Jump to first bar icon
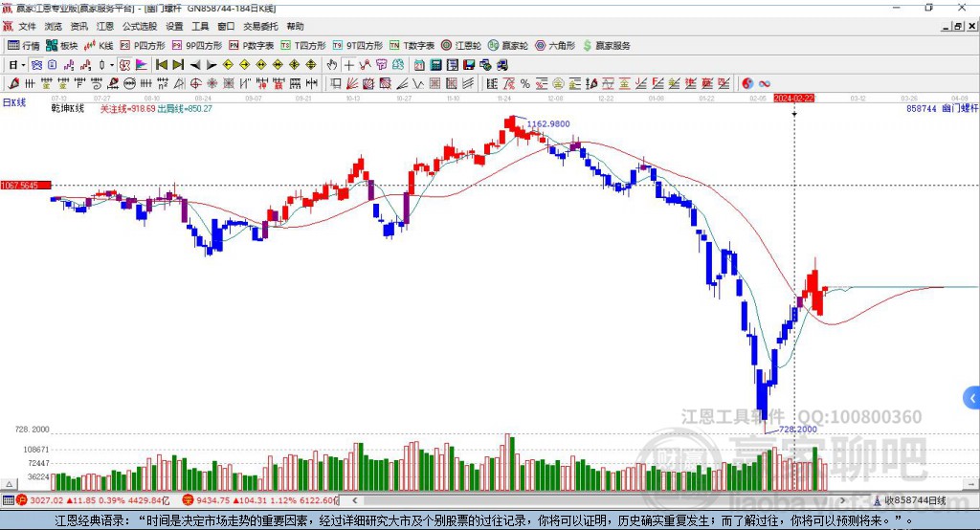Screen dimensions: 980x530 tap(161, 65)
